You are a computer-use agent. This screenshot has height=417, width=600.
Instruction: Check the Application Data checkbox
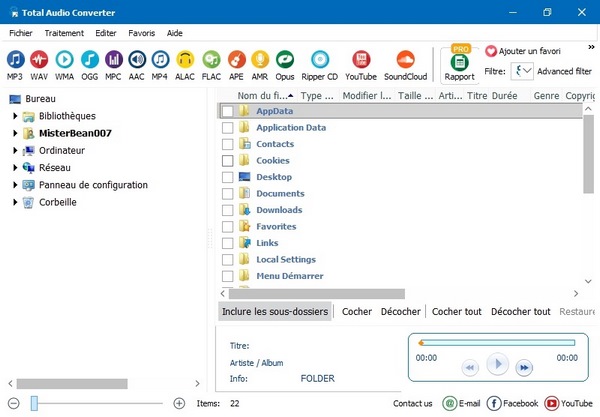tap(228, 127)
